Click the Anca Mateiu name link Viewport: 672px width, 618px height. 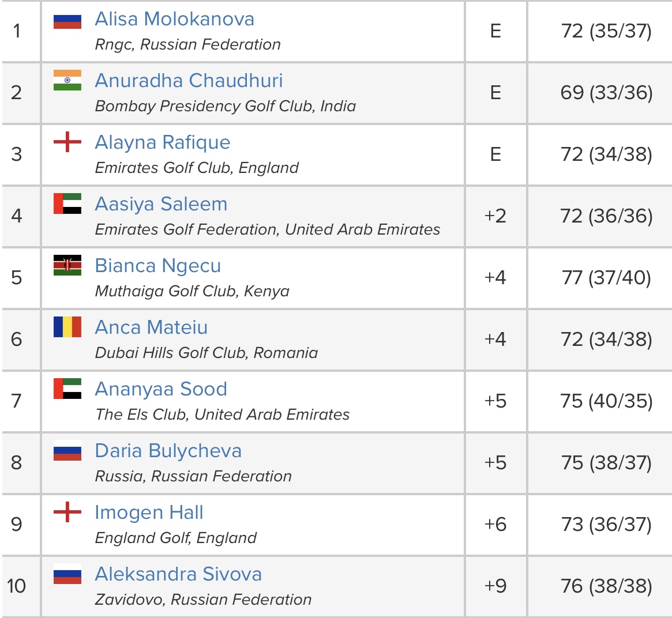[x=151, y=327]
